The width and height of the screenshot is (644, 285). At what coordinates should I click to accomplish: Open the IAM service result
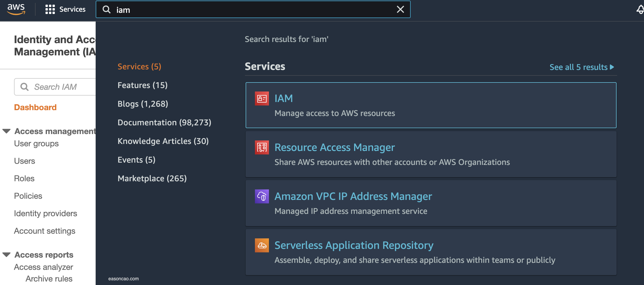(283, 98)
